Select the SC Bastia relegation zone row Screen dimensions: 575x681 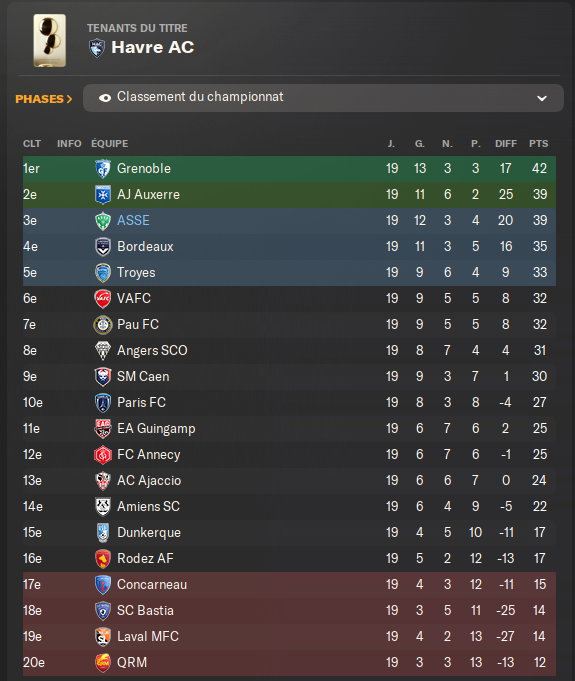289,611
